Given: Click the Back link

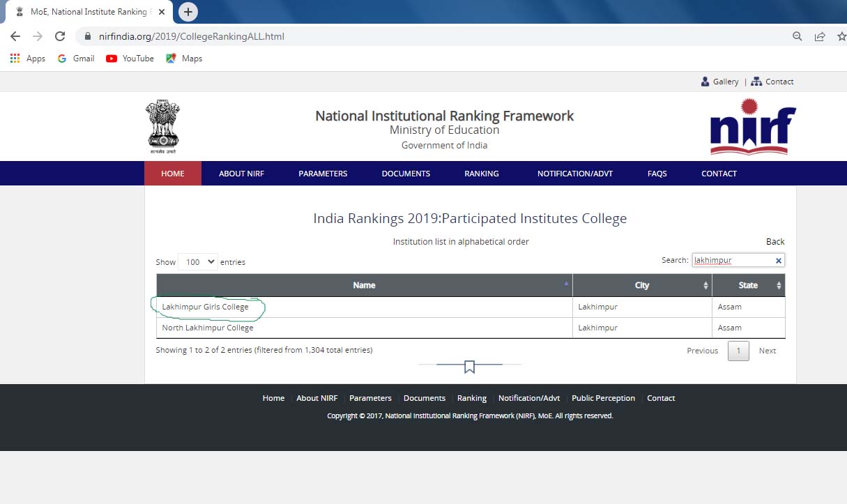Looking at the screenshot, I should pos(775,241).
